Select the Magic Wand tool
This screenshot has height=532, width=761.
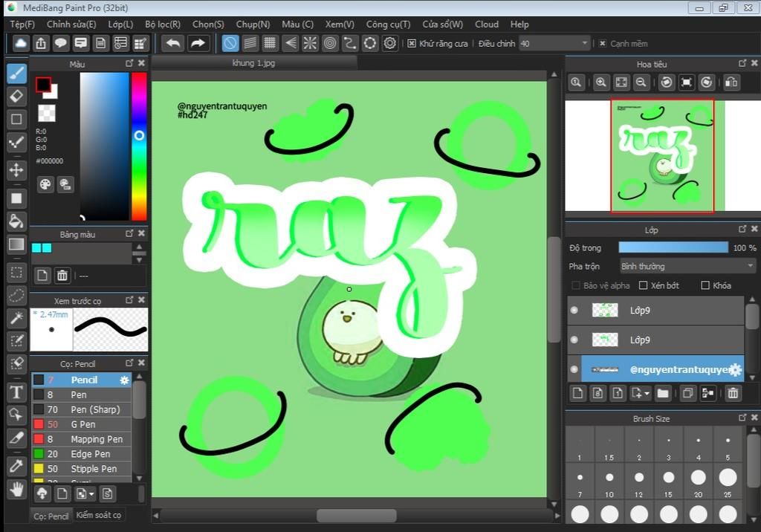point(16,318)
